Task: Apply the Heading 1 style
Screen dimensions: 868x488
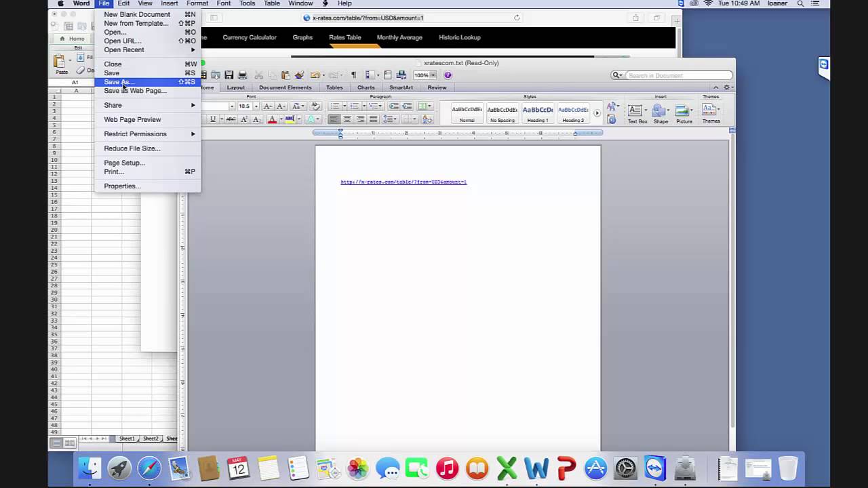Action: [538, 113]
